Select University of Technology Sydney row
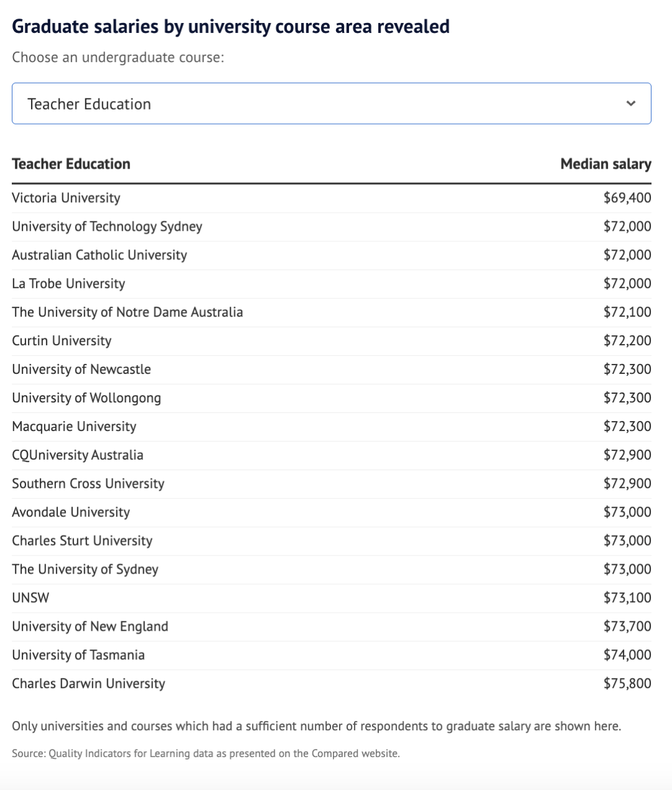Viewport: 672px width, 790px height. pyautogui.click(x=107, y=226)
